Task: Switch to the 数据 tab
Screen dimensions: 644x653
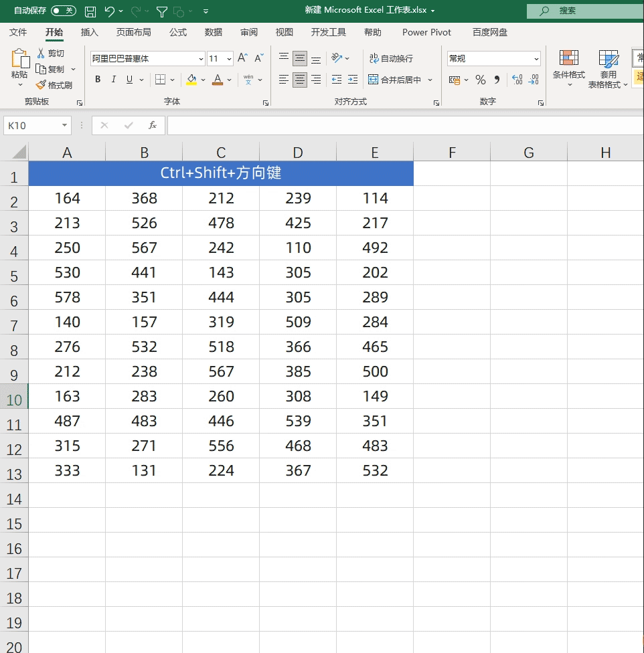Action: 214,32
